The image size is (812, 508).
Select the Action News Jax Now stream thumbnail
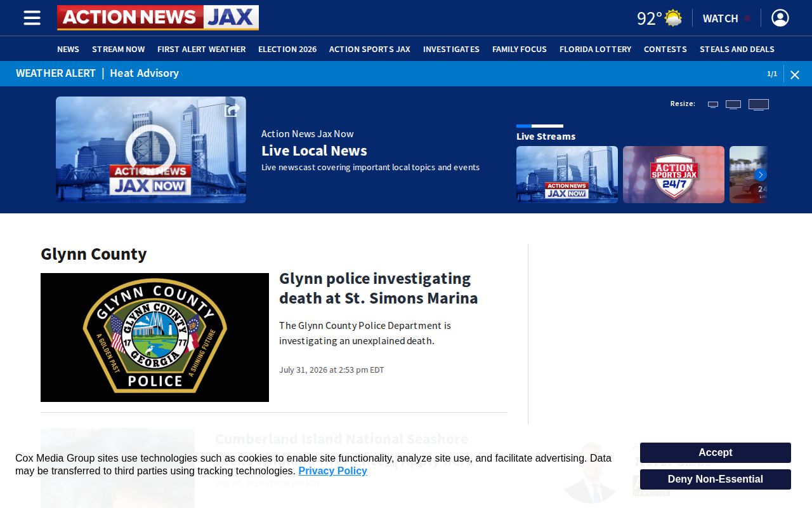[x=567, y=175]
